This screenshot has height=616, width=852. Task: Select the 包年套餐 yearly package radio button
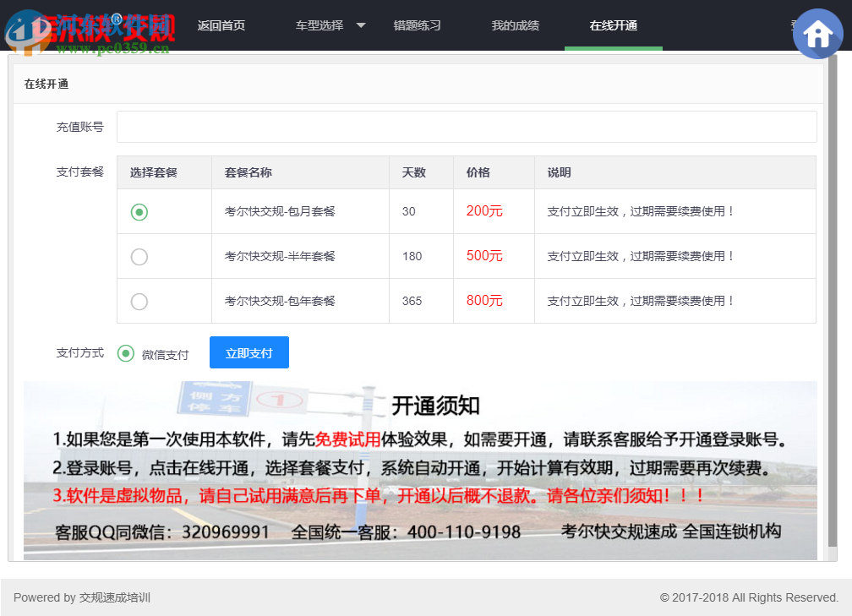139,301
